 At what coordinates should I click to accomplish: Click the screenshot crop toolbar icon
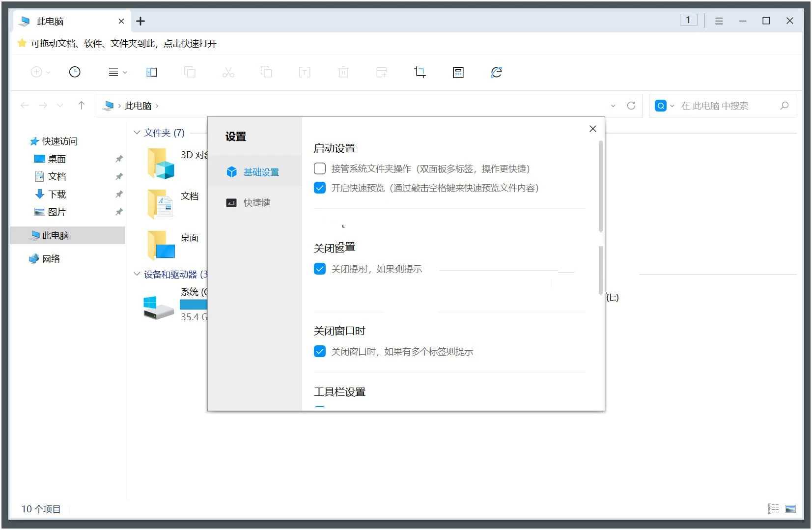tap(419, 72)
